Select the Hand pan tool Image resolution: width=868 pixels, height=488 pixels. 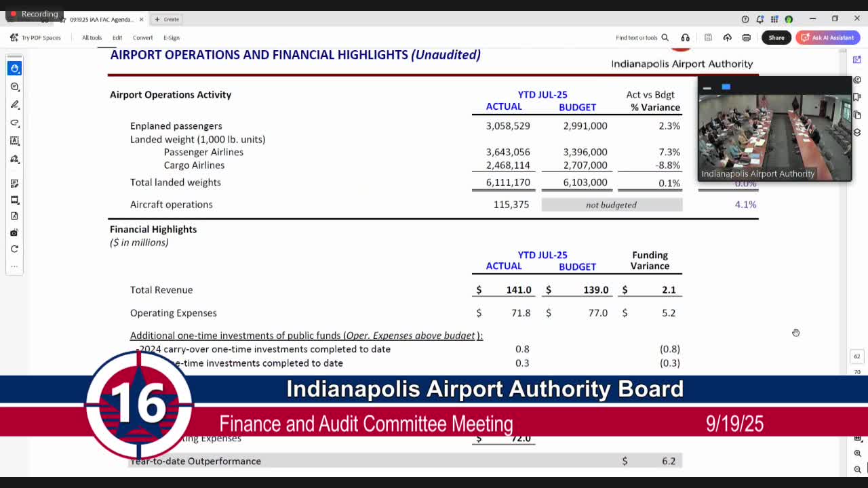pyautogui.click(x=14, y=68)
